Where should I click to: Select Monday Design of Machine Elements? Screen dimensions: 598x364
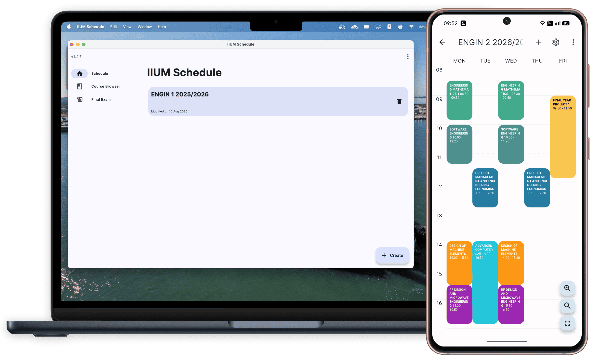[459, 263]
